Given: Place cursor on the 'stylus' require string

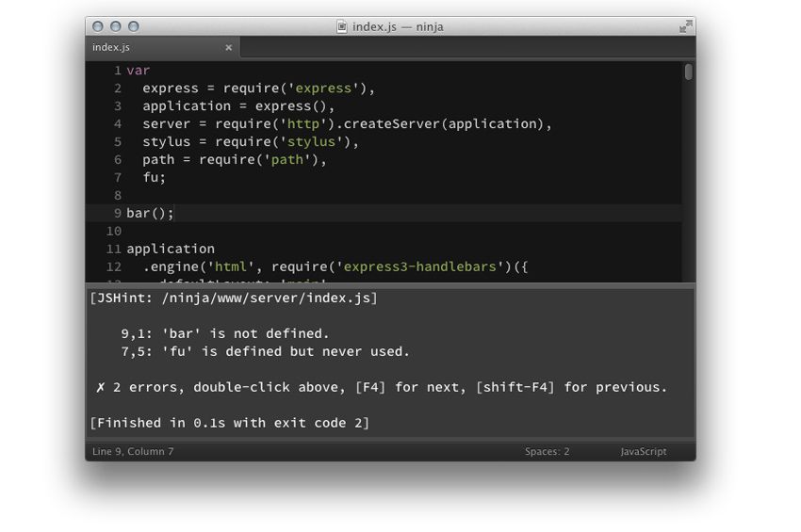Looking at the screenshot, I should pyautogui.click(x=311, y=141).
